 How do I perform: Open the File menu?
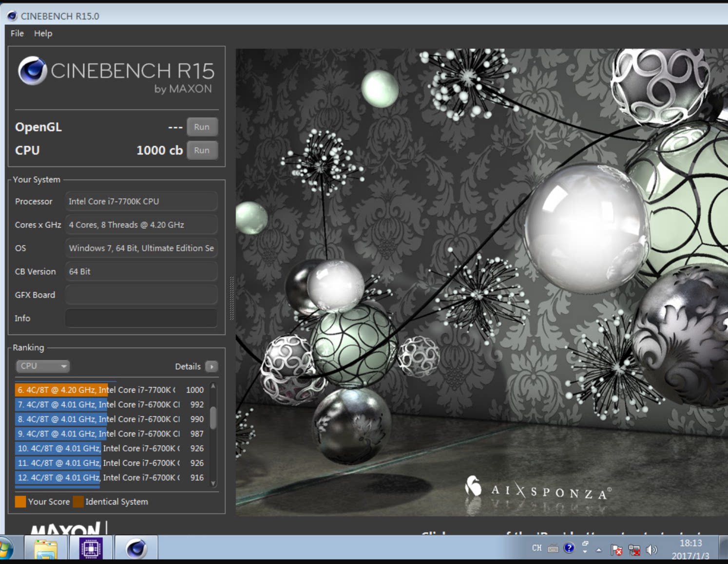[x=17, y=33]
